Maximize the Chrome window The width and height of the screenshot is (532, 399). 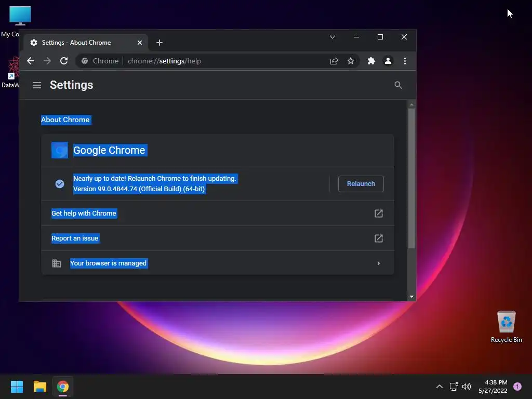coord(380,37)
